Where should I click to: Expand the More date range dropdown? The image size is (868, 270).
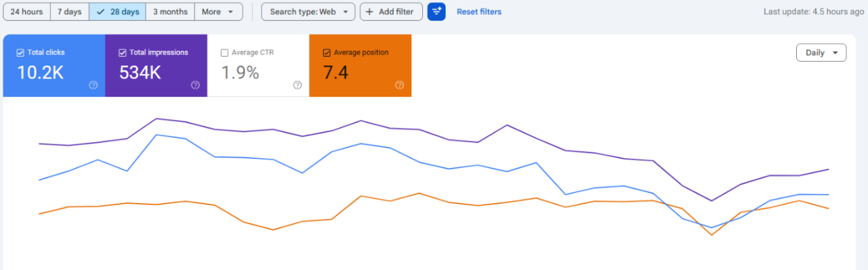click(219, 12)
